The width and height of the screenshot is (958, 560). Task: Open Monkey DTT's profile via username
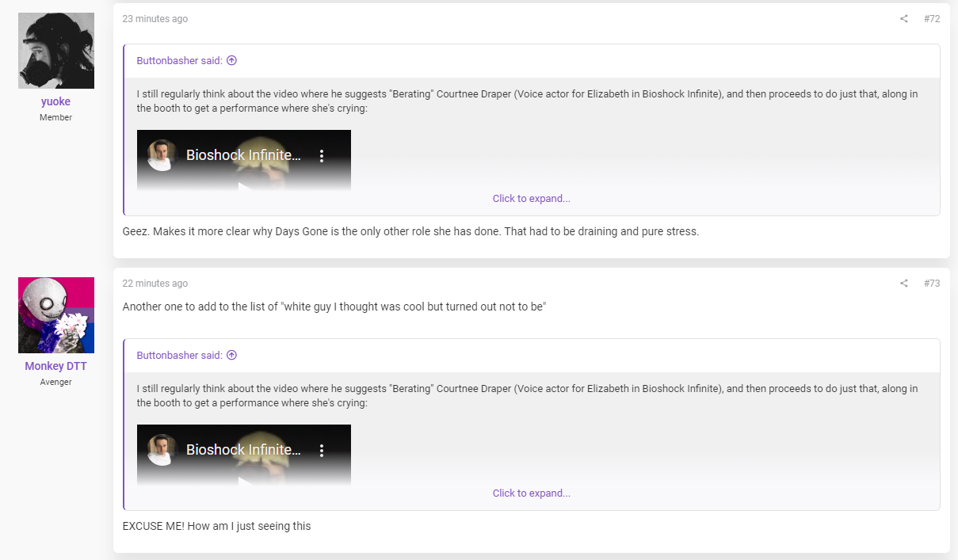click(56, 366)
